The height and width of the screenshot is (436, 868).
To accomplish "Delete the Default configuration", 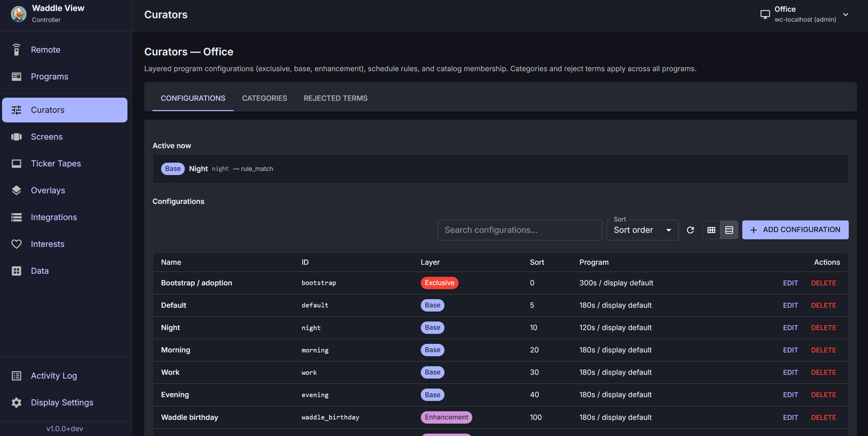I will tap(823, 305).
